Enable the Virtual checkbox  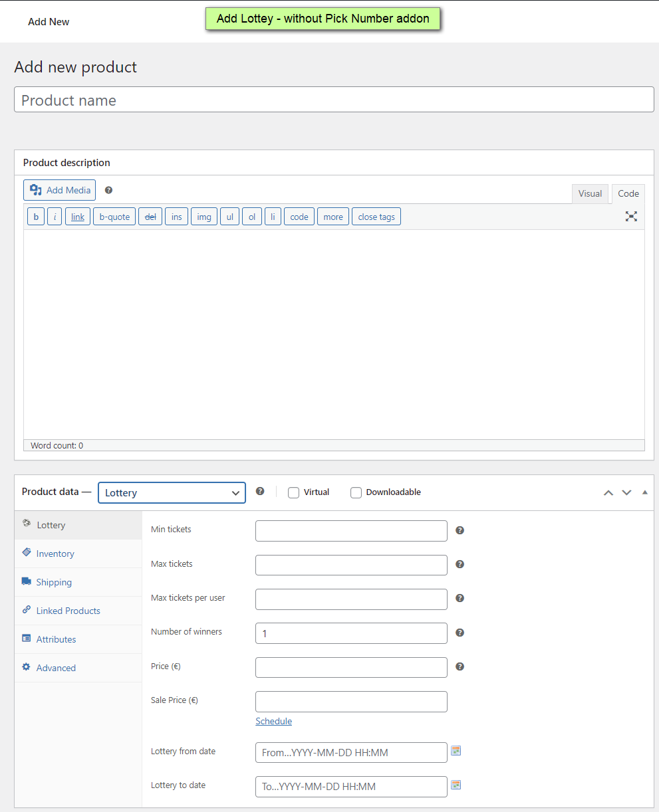point(293,492)
